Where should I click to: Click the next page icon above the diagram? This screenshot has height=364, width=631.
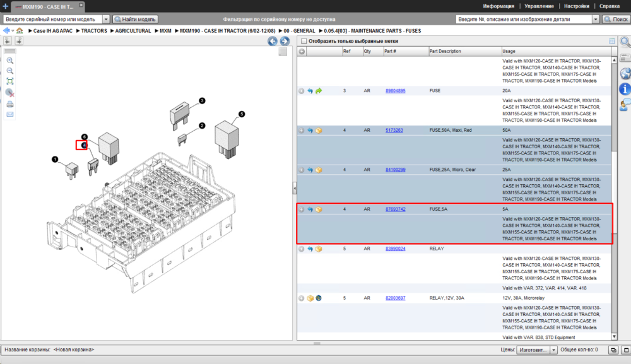tap(19, 40)
